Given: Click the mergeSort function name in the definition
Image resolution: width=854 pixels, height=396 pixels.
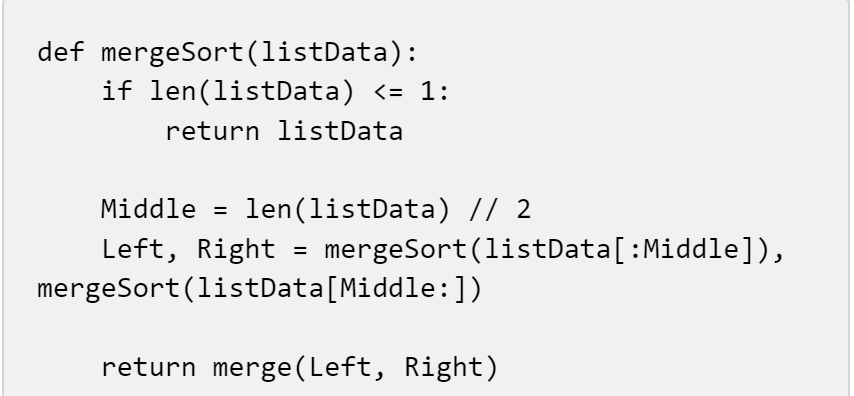Looking at the screenshot, I should pyautogui.click(x=173, y=53).
